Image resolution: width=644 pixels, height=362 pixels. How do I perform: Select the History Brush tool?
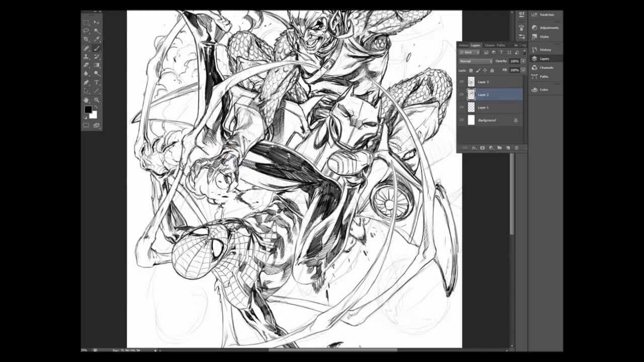[96, 56]
